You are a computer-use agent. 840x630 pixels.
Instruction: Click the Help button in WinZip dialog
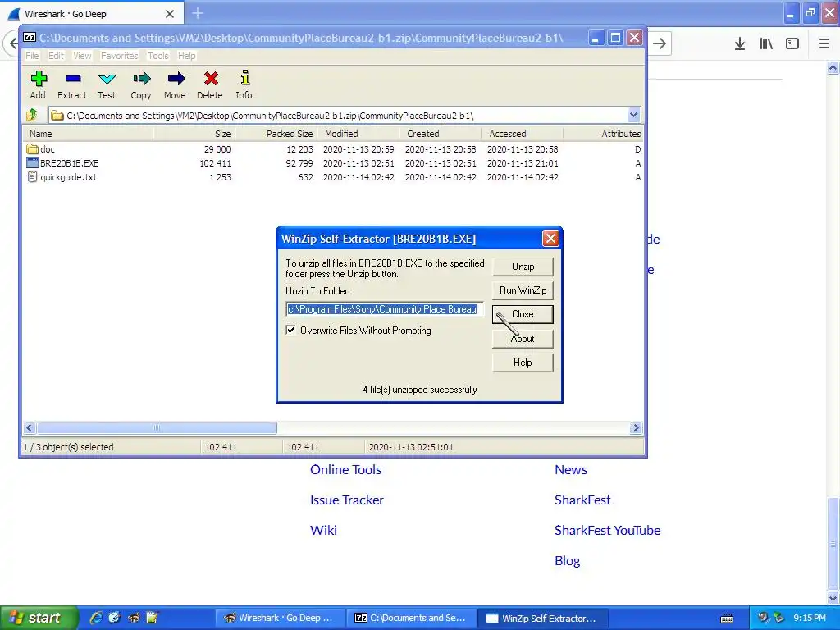(523, 363)
